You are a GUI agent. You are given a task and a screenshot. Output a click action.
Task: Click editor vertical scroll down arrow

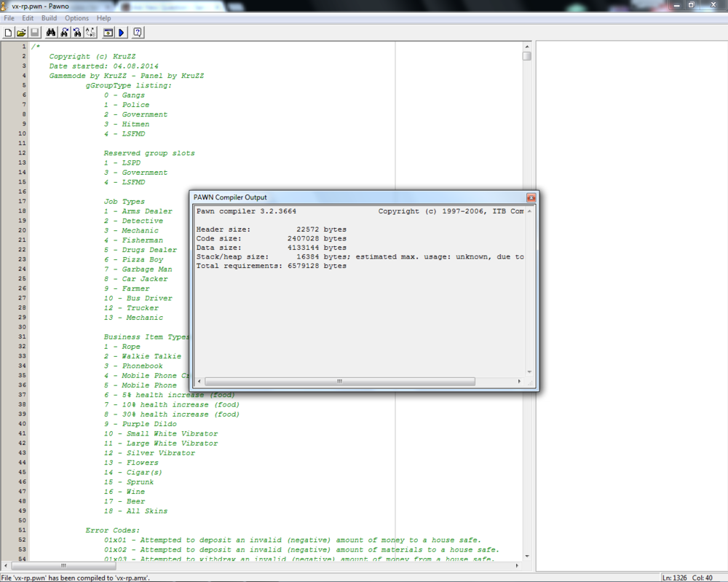pos(527,556)
